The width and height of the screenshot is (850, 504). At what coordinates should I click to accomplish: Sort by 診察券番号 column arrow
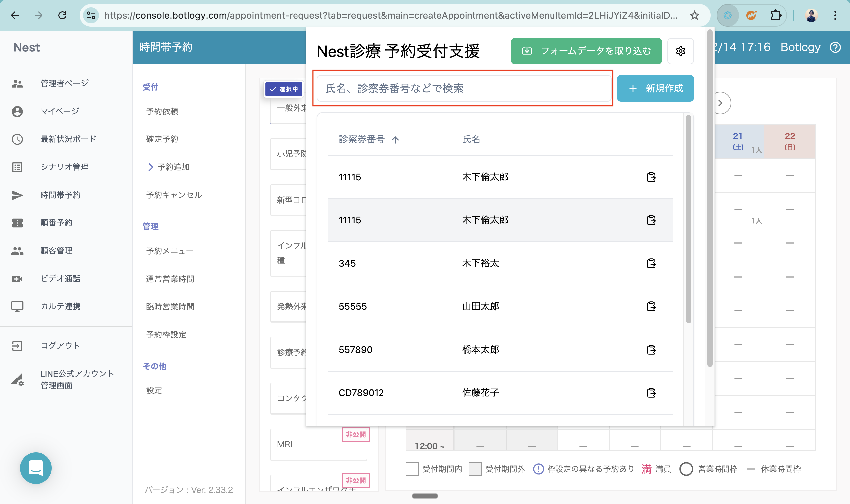(x=395, y=140)
